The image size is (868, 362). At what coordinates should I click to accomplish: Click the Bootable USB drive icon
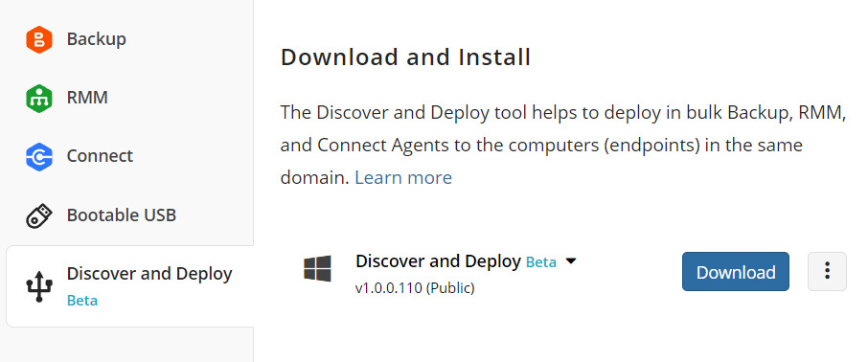(39, 215)
